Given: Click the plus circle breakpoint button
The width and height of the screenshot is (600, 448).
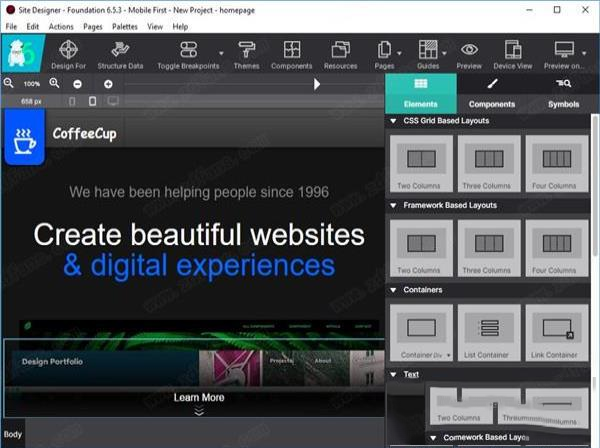Looking at the screenshot, I should (x=108, y=84).
